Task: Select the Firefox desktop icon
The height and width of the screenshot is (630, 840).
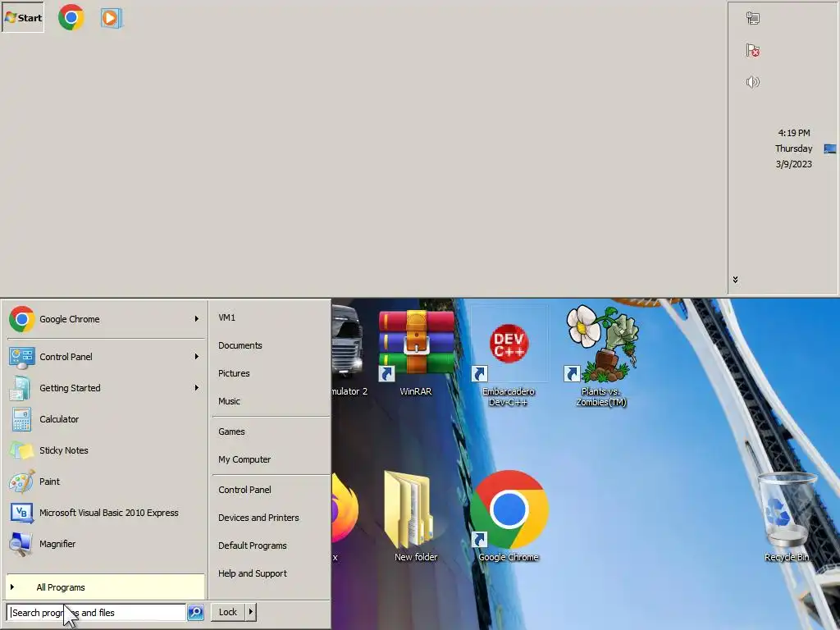Action: pyautogui.click(x=344, y=517)
